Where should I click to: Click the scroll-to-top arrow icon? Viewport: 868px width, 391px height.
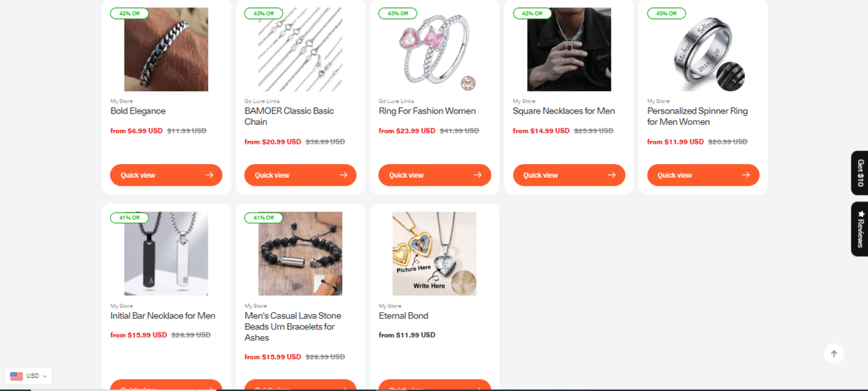point(834,353)
